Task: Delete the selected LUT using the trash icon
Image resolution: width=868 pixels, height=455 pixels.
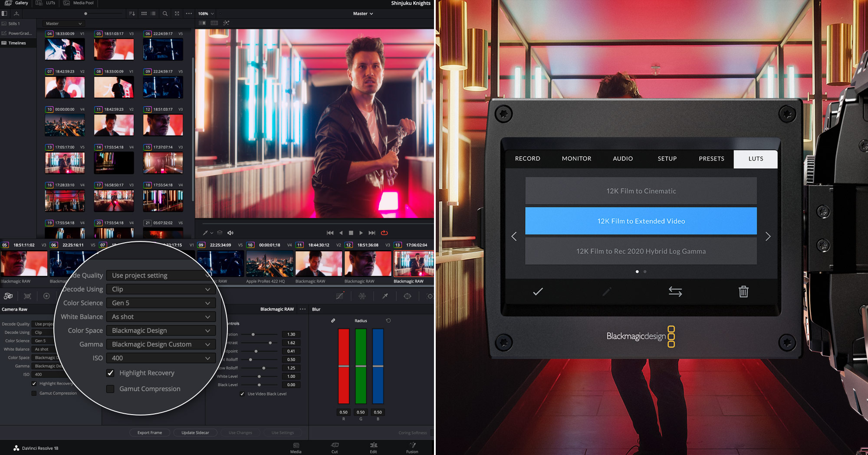Action: [x=743, y=291]
